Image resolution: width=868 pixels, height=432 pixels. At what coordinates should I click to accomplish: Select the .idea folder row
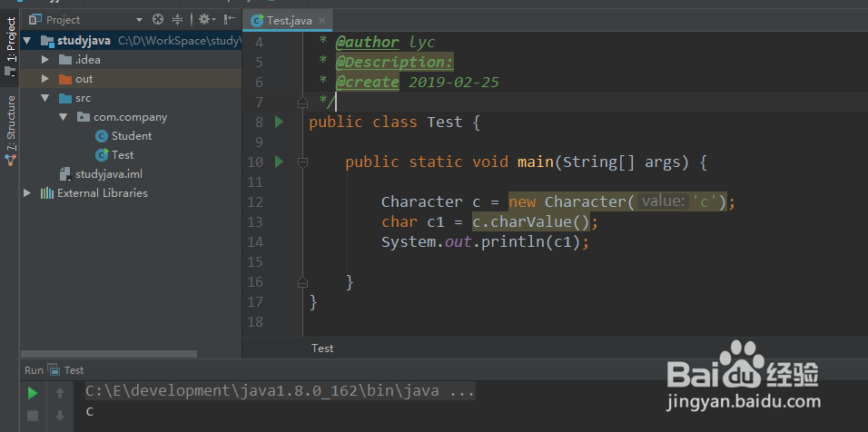[x=131, y=60]
